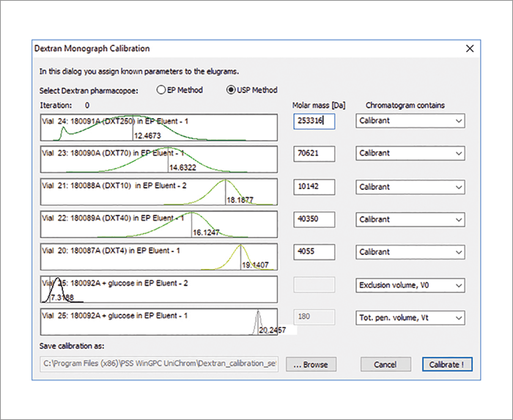
Task: Click the Cancel button
Action: coord(385,364)
